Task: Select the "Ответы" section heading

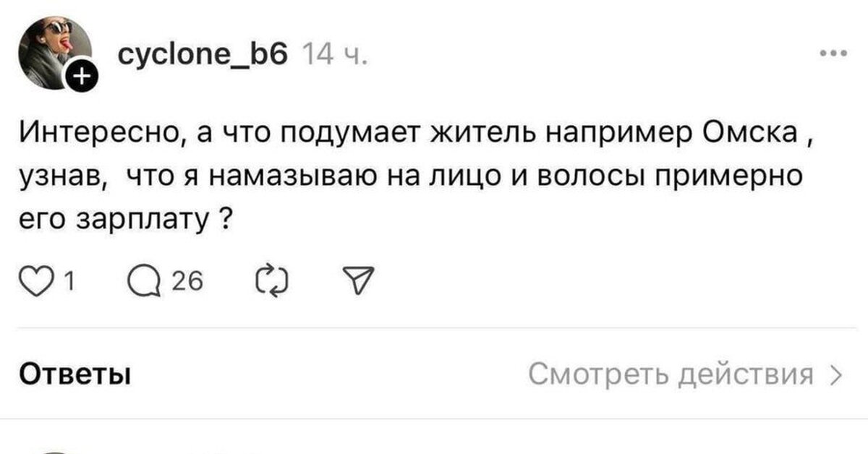Action: [75, 376]
